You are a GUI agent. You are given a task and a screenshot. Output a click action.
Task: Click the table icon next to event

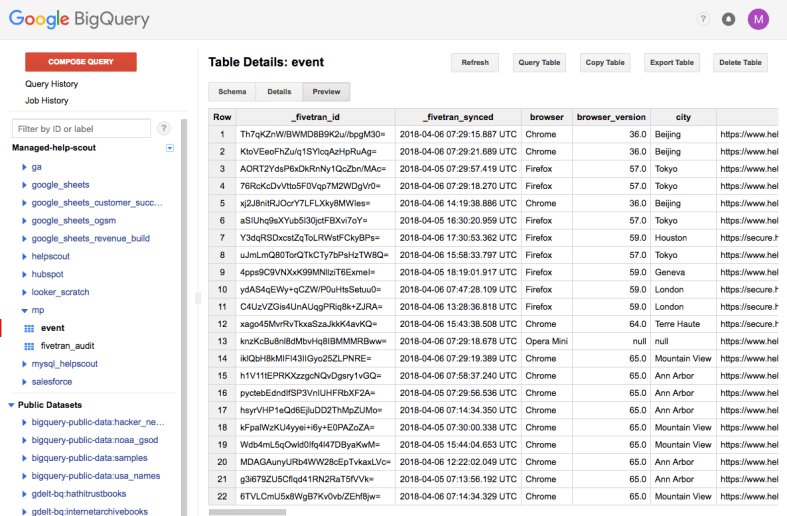[29, 328]
